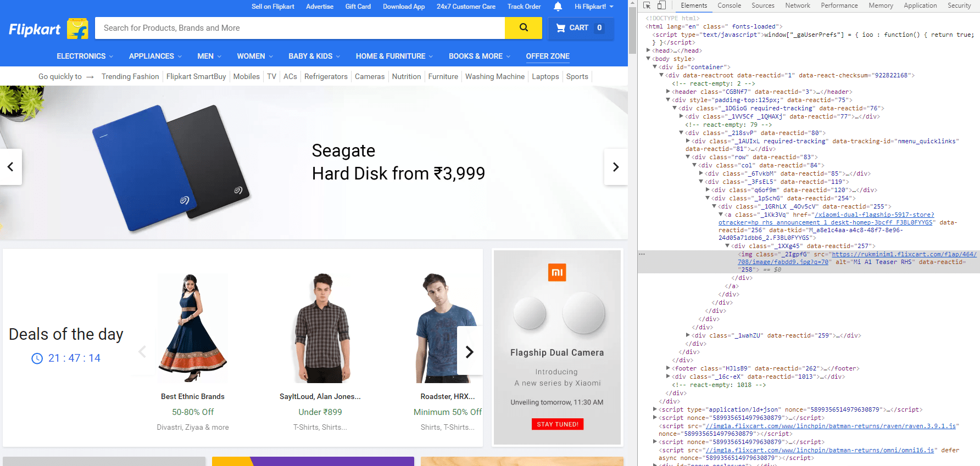Go to the next banner slide

coord(616,167)
